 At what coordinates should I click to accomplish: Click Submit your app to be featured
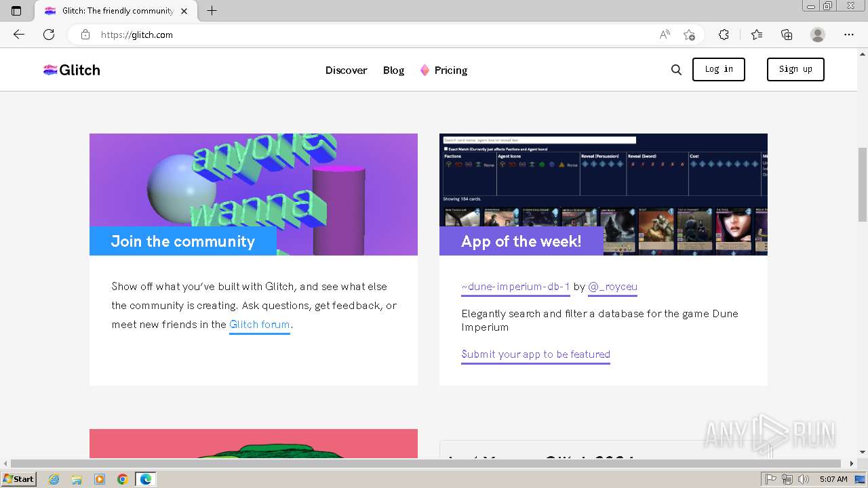[536, 354]
